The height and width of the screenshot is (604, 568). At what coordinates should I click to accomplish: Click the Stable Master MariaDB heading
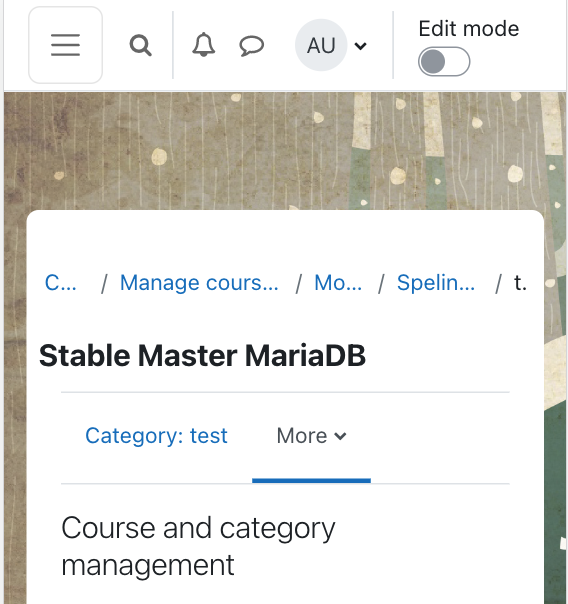point(202,356)
